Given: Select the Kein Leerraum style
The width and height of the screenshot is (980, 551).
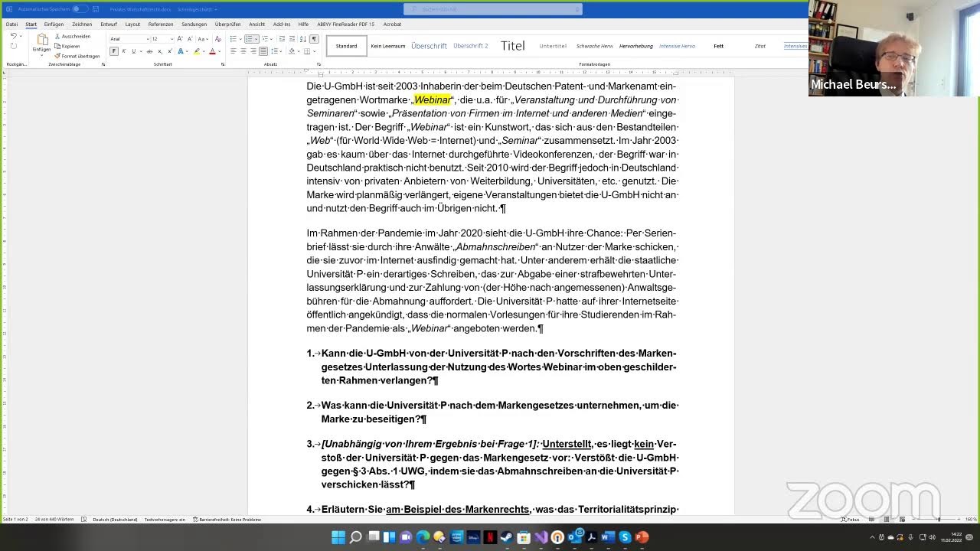Looking at the screenshot, I should pyautogui.click(x=388, y=46).
